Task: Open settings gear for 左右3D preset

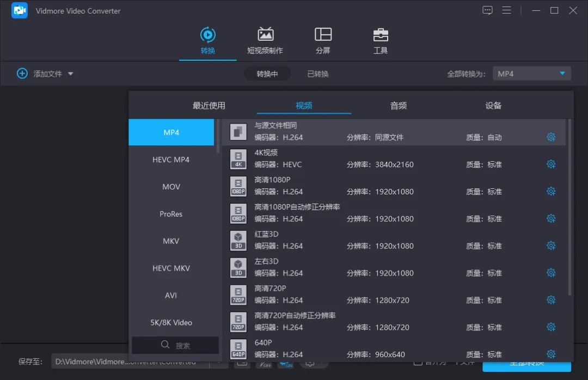Action: pyautogui.click(x=550, y=273)
